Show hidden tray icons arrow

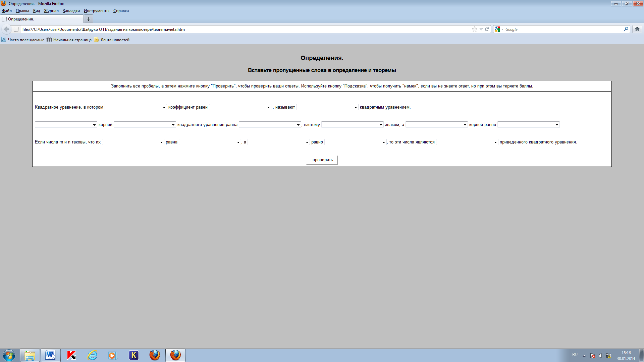(x=584, y=356)
